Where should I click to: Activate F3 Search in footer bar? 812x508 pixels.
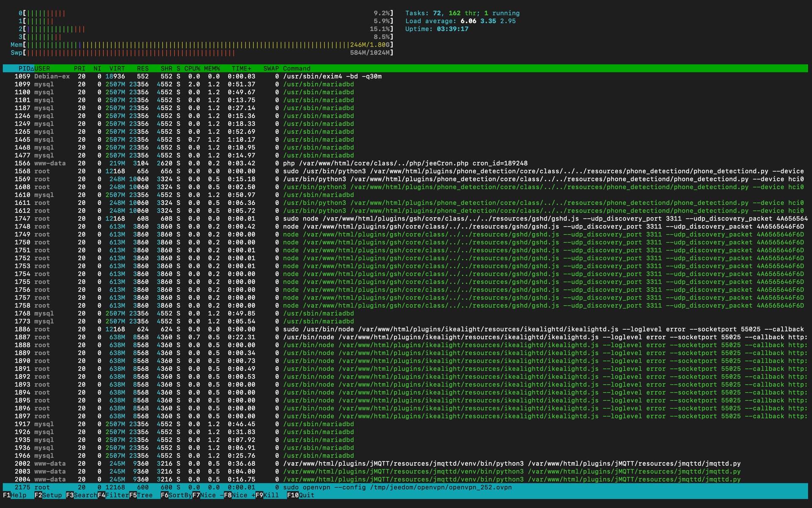click(x=81, y=495)
